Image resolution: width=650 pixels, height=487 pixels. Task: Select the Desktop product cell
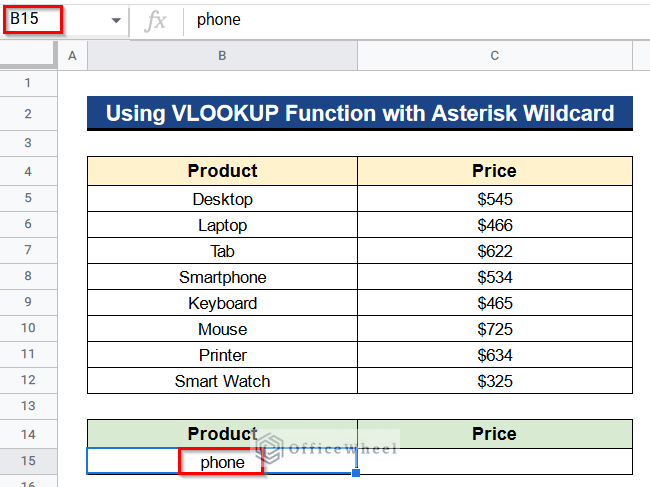pos(223,199)
